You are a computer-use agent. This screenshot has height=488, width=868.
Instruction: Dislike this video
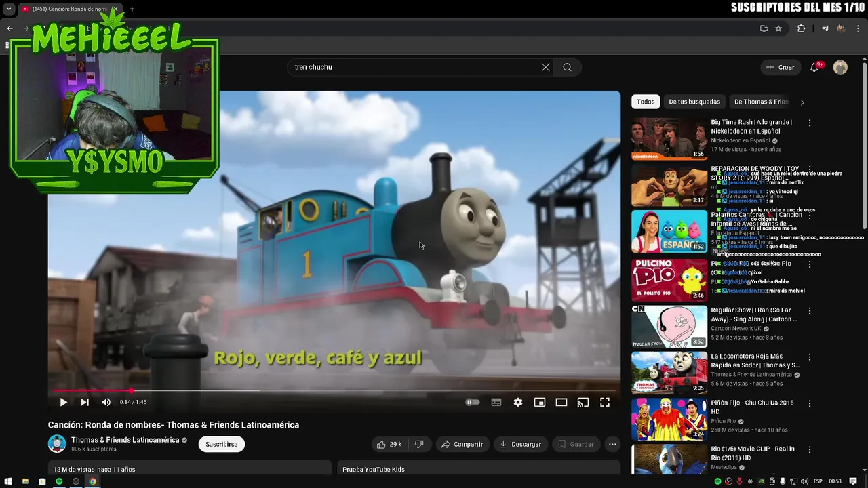click(x=419, y=444)
